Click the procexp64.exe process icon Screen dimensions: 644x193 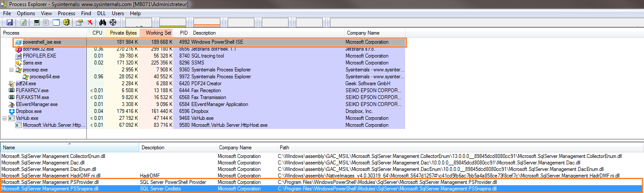tap(25, 77)
